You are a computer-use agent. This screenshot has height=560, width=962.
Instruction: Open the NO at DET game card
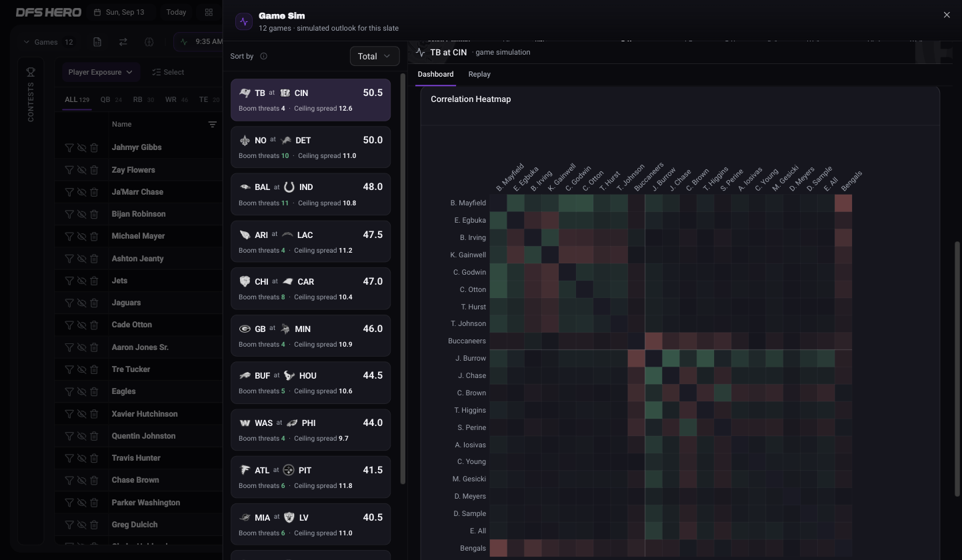click(x=311, y=147)
